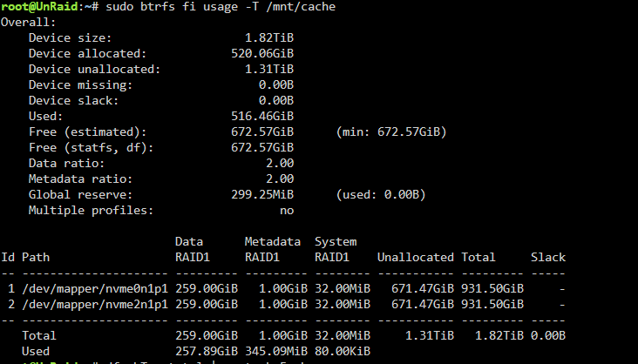
Task: Click the 'Device allocated:' label
Action: (x=87, y=54)
